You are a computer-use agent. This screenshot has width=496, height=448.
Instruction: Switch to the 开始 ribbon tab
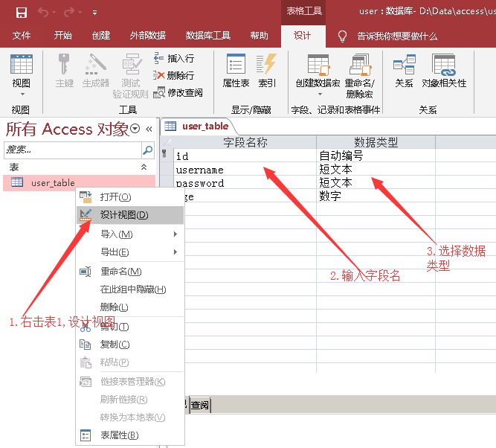coord(62,36)
